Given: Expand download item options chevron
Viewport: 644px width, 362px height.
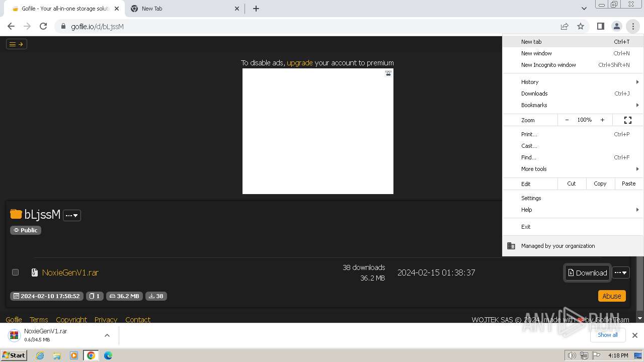Looking at the screenshot, I should pos(107,335).
